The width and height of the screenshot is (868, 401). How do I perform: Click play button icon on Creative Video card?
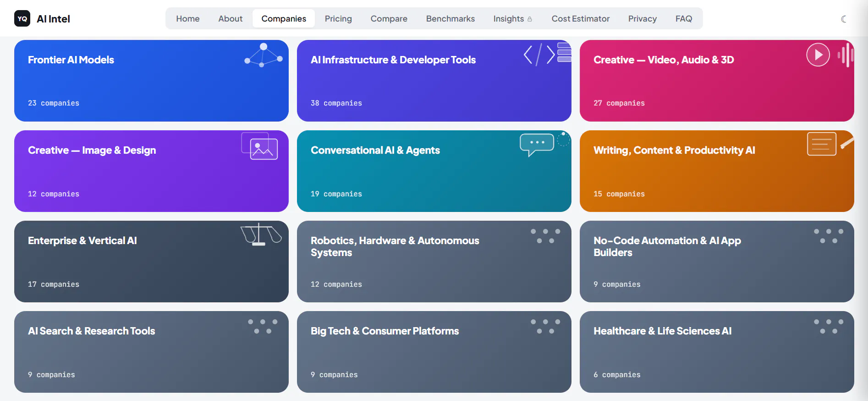pyautogui.click(x=818, y=55)
